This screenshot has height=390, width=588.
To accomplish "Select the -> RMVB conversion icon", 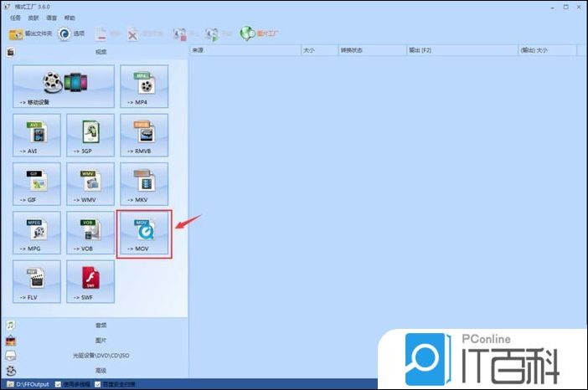I will (x=144, y=136).
